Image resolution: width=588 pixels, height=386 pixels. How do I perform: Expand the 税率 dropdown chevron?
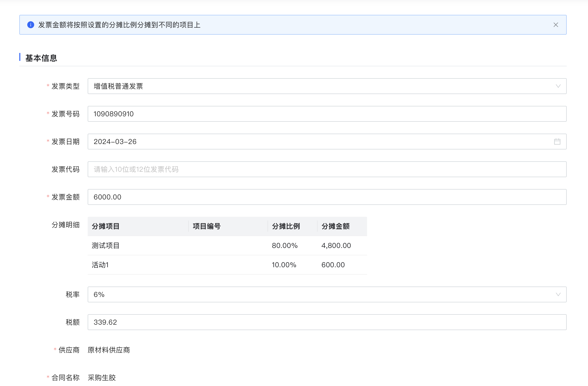pyautogui.click(x=558, y=294)
